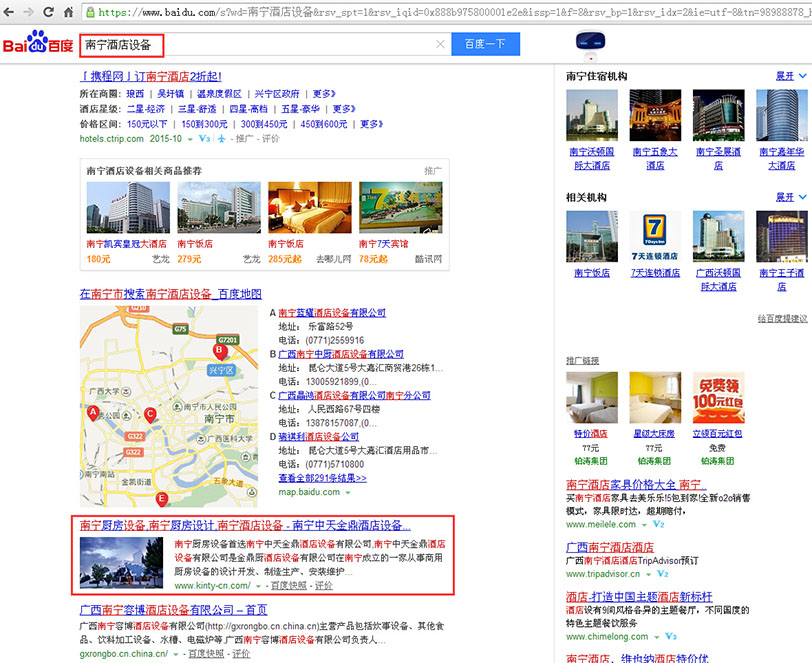Open the 免费领100元红包 promo image
812x663 pixels.
click(719, 397)
